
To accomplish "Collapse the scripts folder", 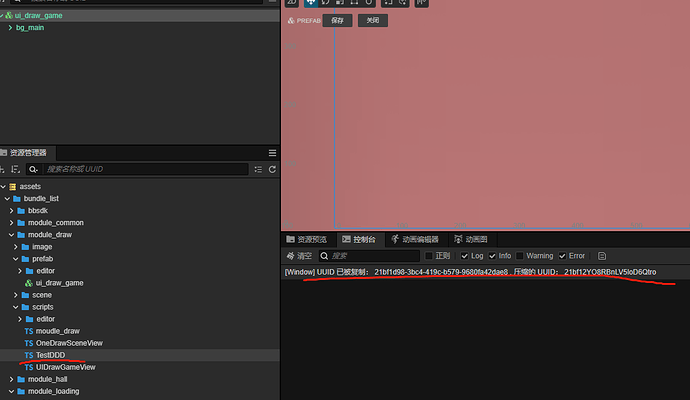I will (16, 307).
